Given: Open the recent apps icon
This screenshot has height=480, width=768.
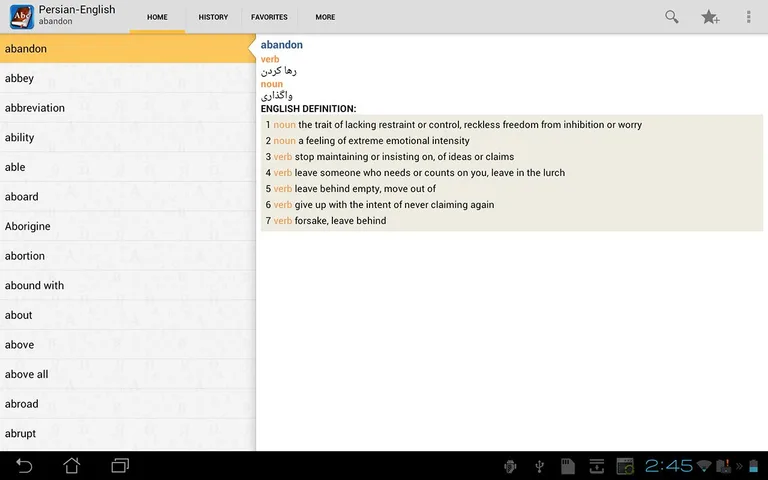Looking at the screenshot, I should tap(120, 465).
